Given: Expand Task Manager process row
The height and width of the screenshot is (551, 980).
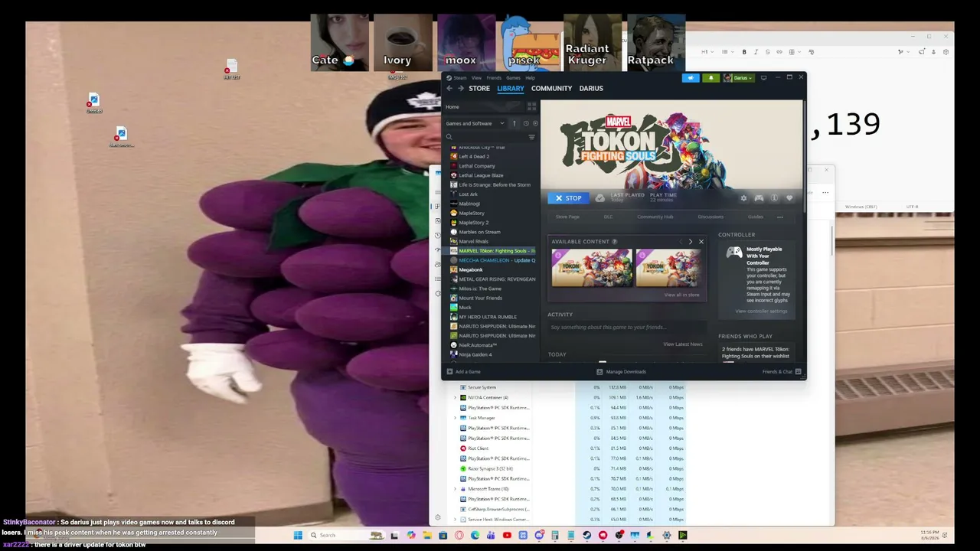Looking at the screenshot, I should click(455, 418).
